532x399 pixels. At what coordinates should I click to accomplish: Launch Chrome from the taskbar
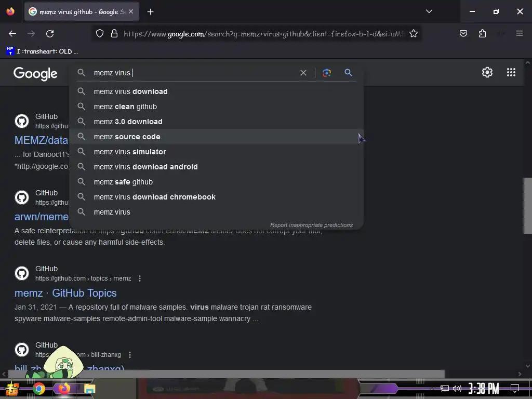pos(38,389)
